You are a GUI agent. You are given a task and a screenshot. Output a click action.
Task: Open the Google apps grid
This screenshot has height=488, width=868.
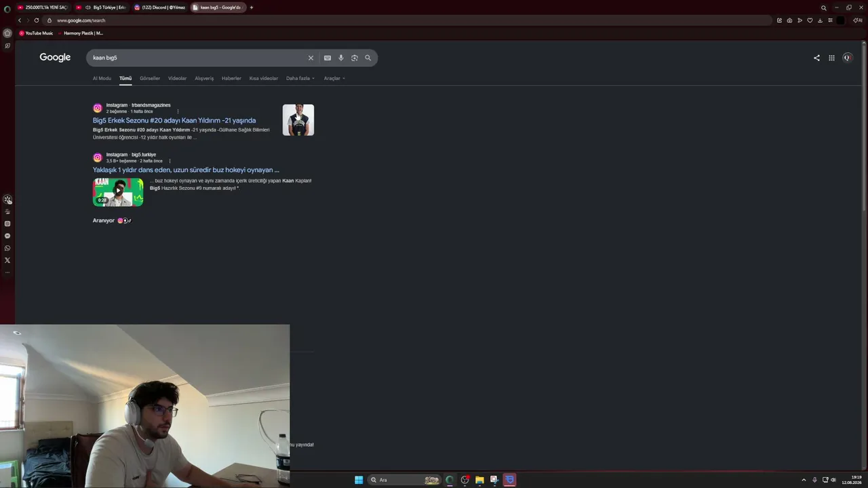(x=831, y=58)
